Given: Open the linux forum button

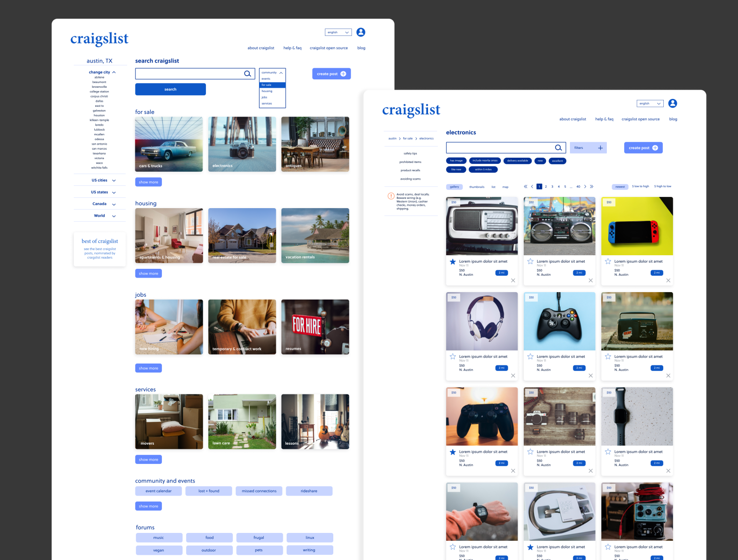Looking at the screenshot, I should click(310, 538).
